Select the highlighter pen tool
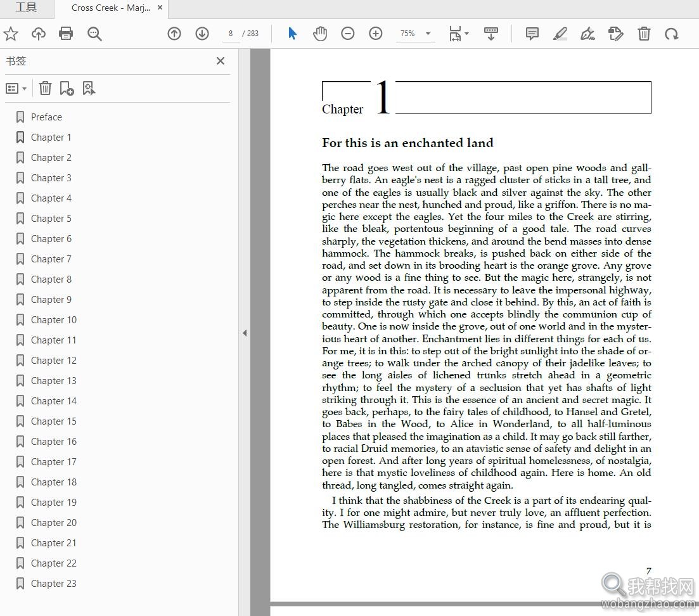The height and width of the screenshot is (616, 699). [x=560, y=34]
